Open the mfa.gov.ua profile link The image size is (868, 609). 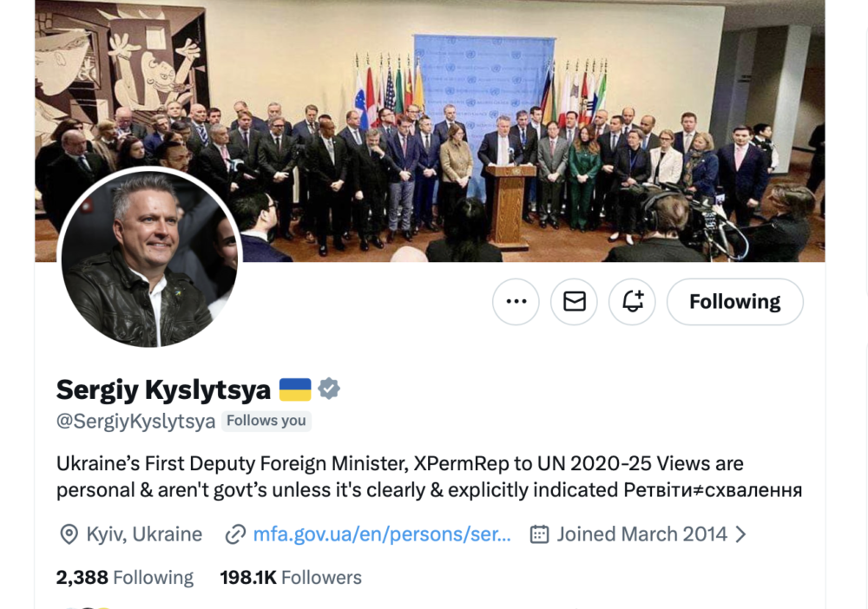tap(382, 534)
